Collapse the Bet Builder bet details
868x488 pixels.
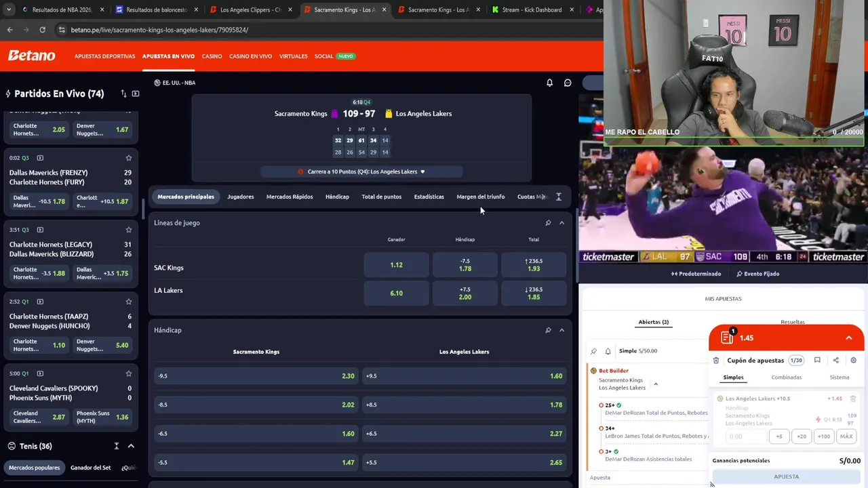[655, 384]
